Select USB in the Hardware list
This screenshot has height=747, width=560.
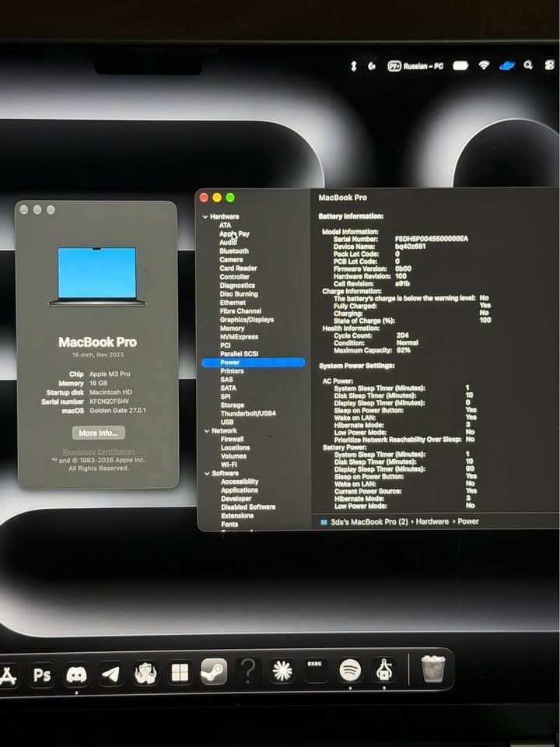click(227, 422)
